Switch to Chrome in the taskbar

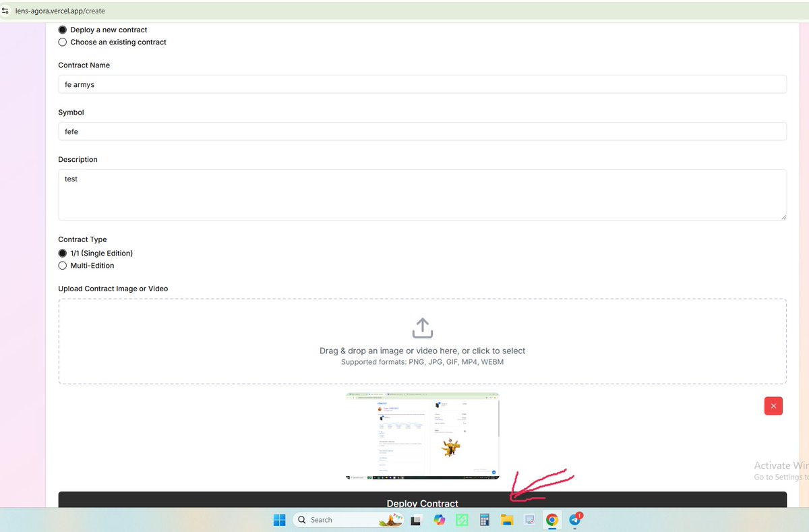(x=552, y=520)
